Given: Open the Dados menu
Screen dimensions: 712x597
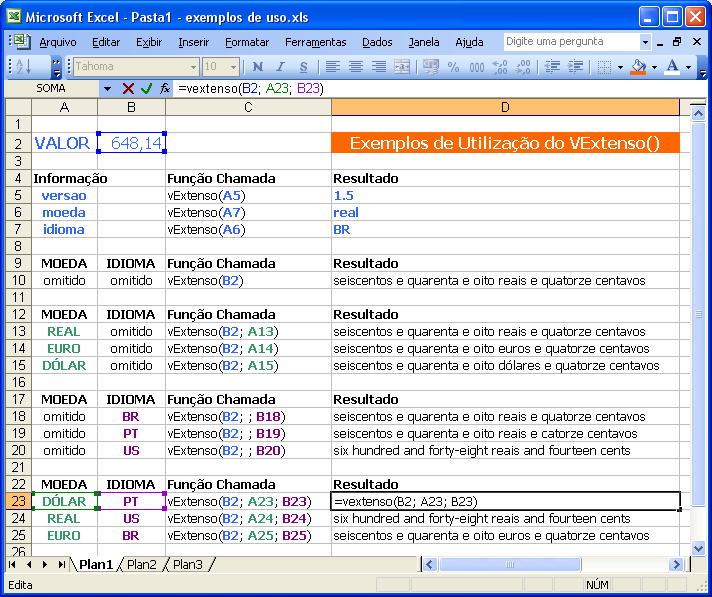Looking at the screenshot, I should click(x=377, y=42).
